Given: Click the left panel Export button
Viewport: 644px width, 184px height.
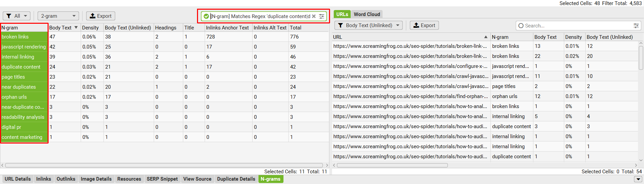Looking at the screenshot, I should (x=101, y=16).
